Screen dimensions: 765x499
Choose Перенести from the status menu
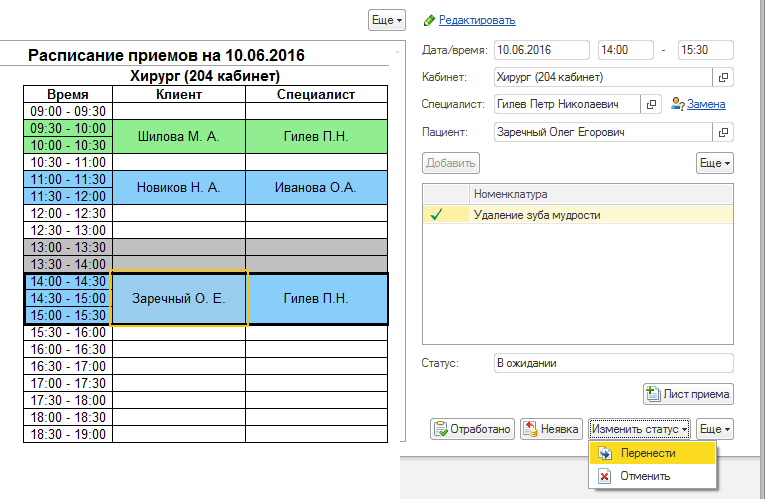[x=647, y=453]
